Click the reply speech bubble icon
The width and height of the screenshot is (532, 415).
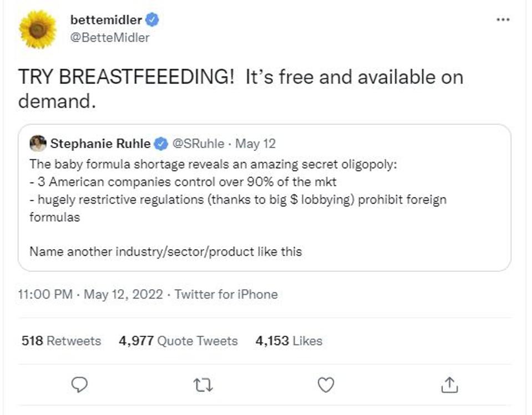[81, 383]
